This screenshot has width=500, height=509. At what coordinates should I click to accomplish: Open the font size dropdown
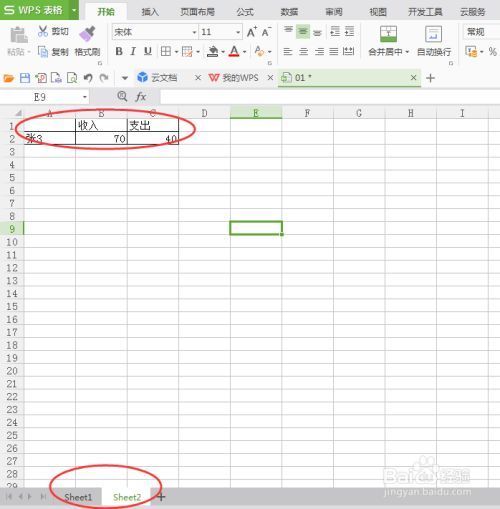238,32
